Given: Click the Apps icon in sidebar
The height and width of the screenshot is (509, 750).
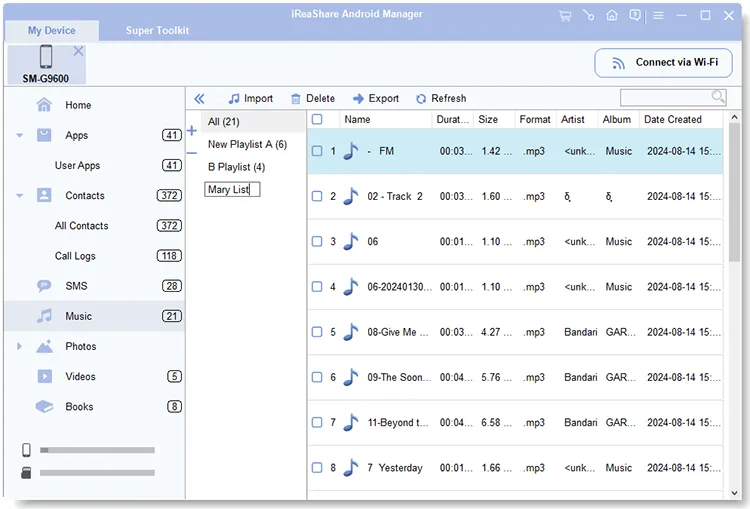Looking at the screenshot, I should pyautogui.click(x=44, y=135).
